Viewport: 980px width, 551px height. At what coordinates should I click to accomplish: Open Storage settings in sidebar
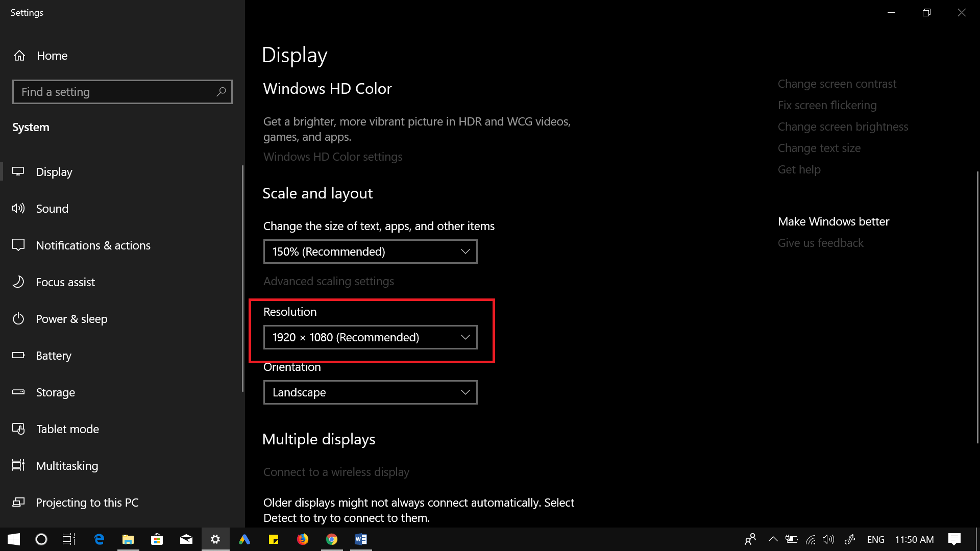tap(55, 391)
